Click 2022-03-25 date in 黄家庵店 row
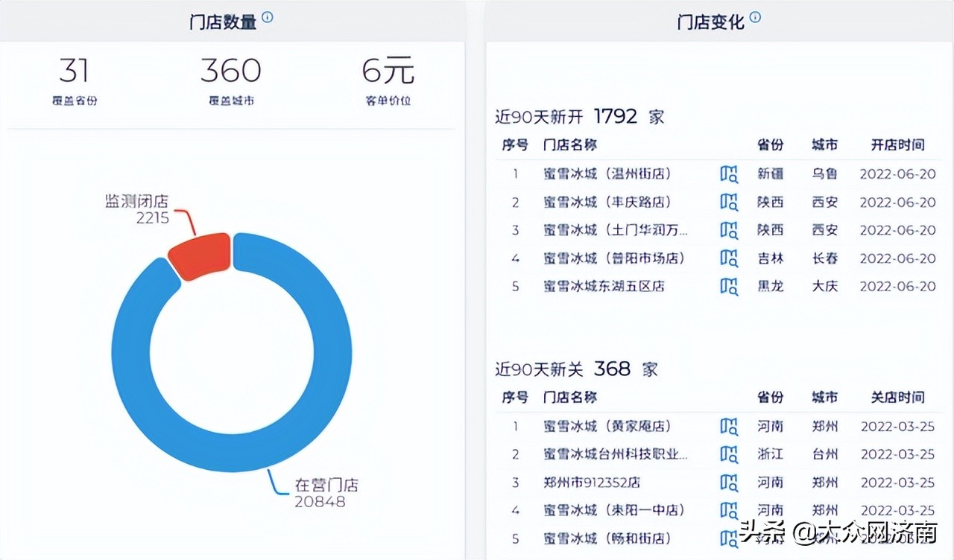954x560 pixels. pos(898,427)
